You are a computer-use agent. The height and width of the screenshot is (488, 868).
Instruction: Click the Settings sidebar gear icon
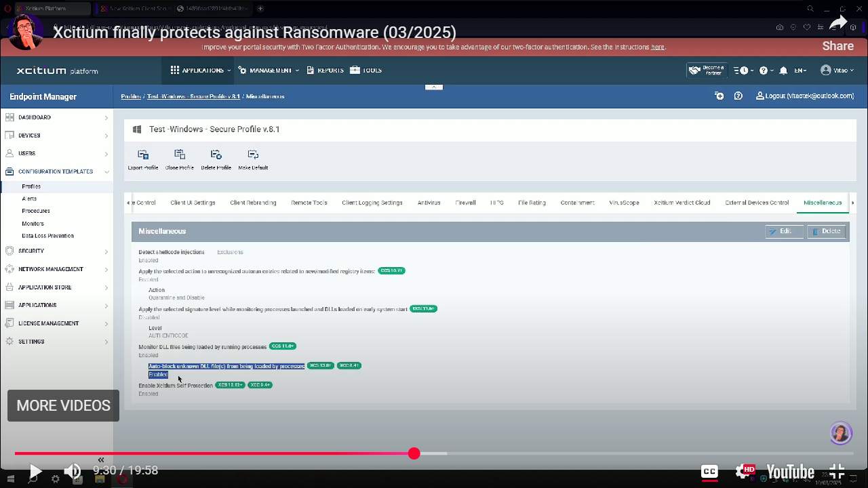coord(9,342)
